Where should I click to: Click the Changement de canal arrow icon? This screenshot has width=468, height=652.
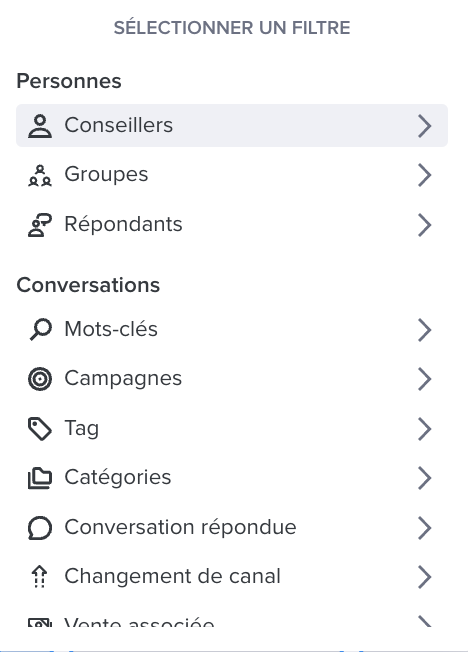[x=40, y=577]
